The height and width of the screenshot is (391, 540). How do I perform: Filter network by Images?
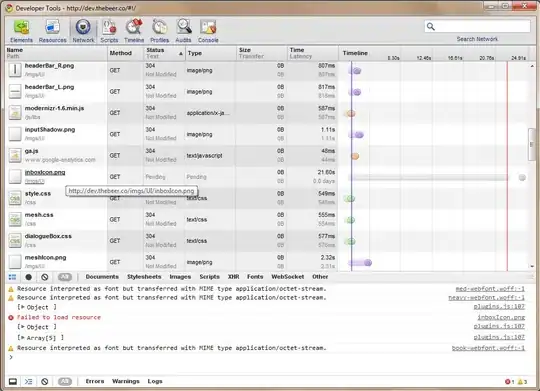(x=180, y=277)
